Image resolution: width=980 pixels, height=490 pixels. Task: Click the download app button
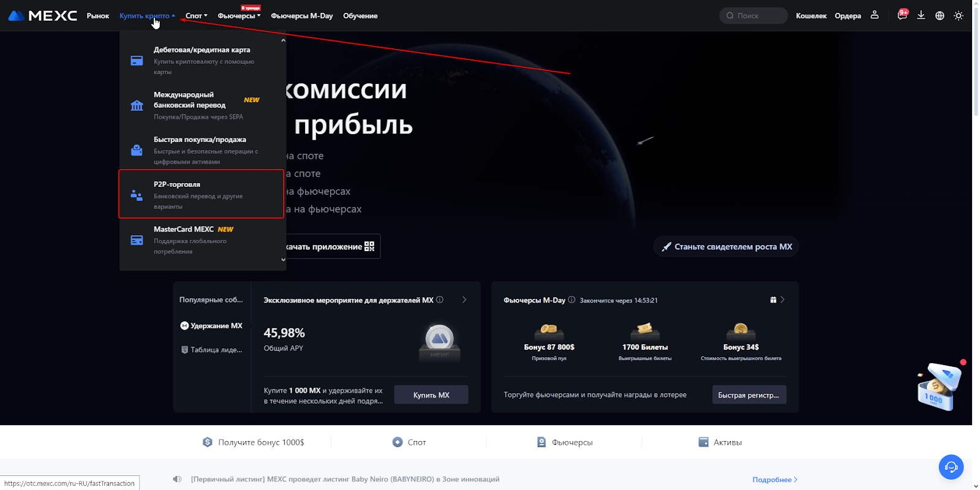[333, 246]
